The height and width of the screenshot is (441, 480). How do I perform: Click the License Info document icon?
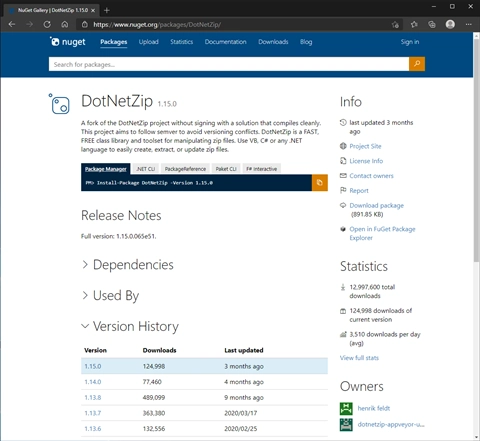343,161
